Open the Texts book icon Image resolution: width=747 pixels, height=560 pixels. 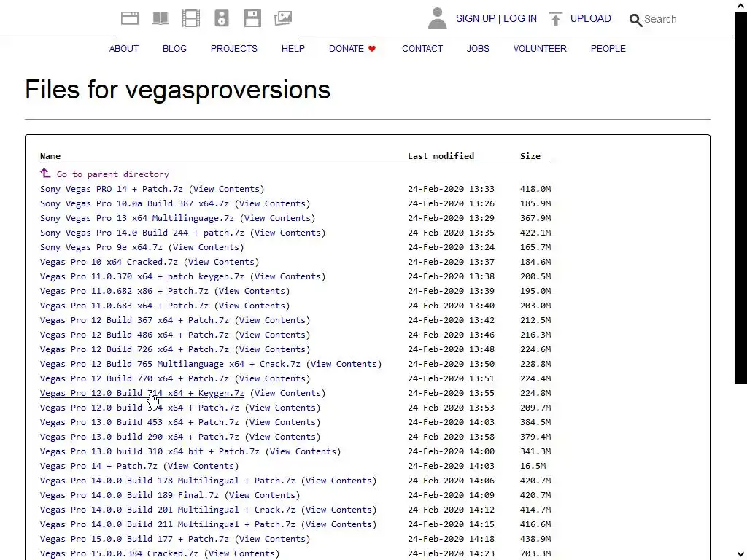tap(160, 18)
